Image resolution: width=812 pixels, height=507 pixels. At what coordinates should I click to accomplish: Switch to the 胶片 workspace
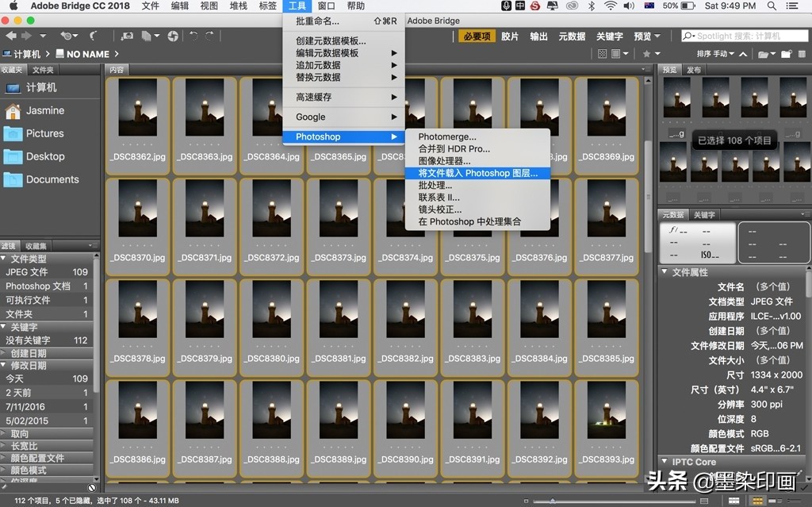[509, 36]
